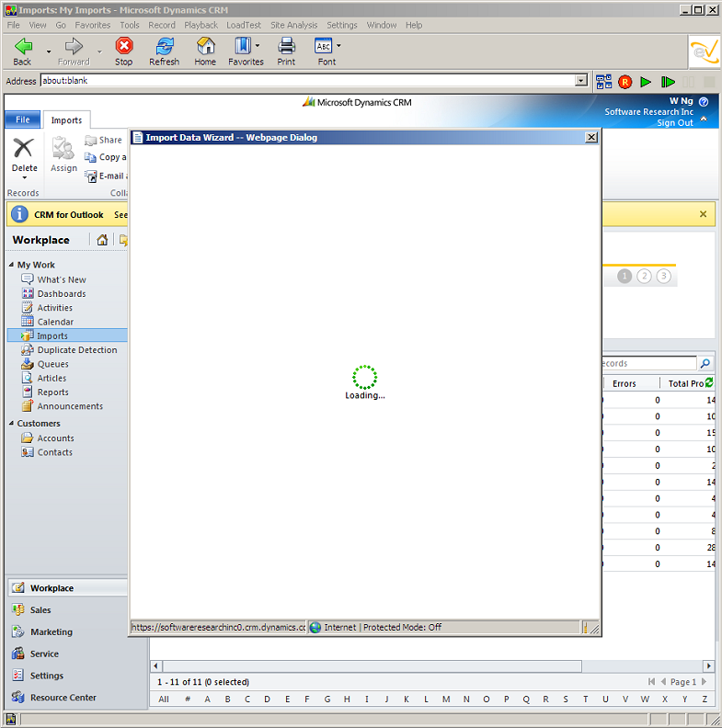
Task: Dismiss the yellow notification bar with X
Action: (703, 214)
